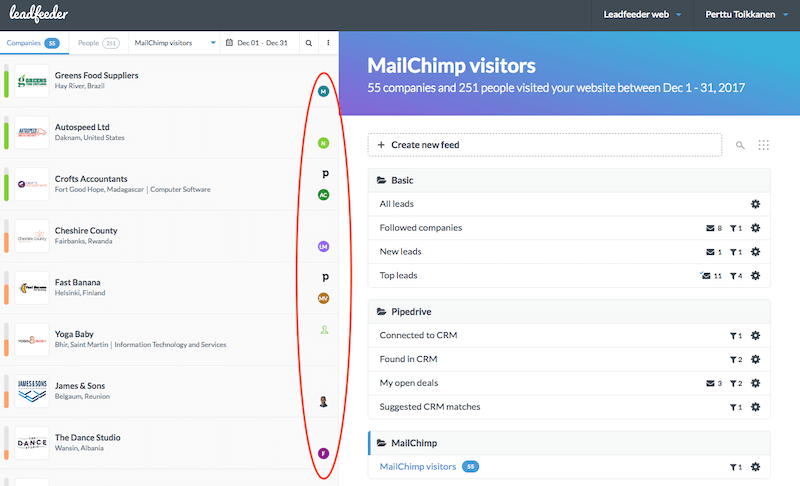Screen dimensions: 800x486
Task: Collapse the MailChimp folder
Action: tap(569, 443)
